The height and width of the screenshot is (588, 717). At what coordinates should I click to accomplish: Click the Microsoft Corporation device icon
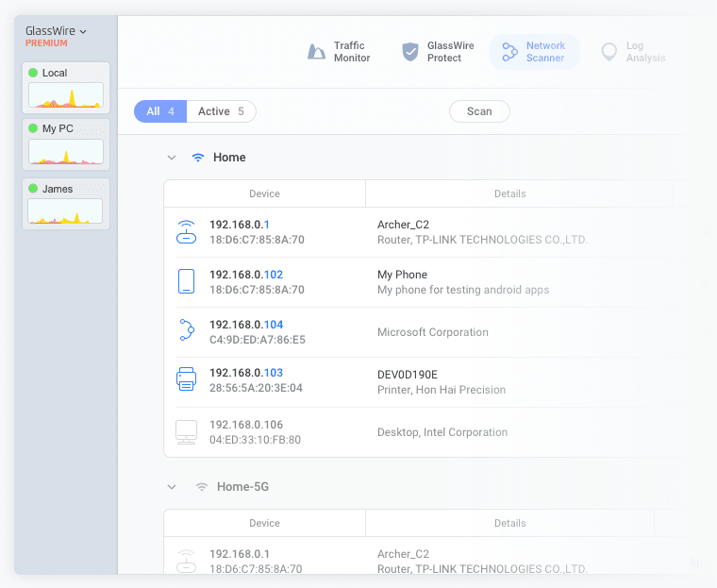click(186, 331)
